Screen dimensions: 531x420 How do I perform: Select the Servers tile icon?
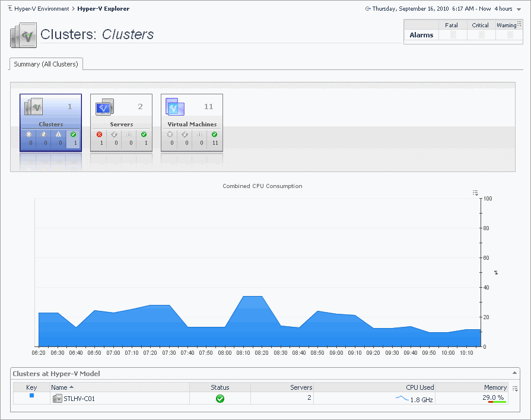click(104, 107)
